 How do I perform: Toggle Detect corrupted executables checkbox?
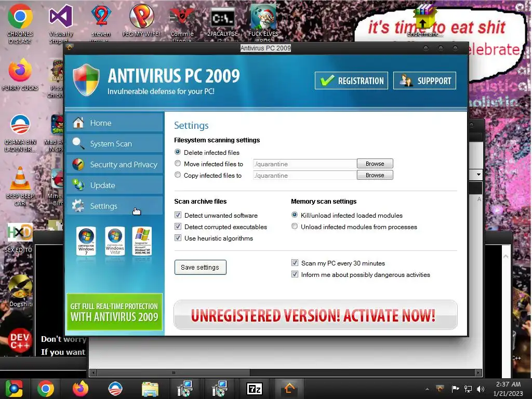[x=178, y=227]
